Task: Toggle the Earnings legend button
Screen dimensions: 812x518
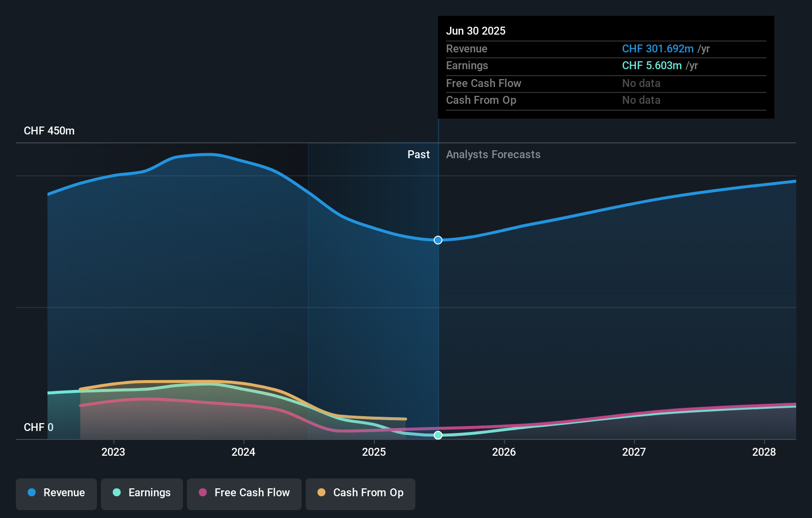Action: point(142,494)
